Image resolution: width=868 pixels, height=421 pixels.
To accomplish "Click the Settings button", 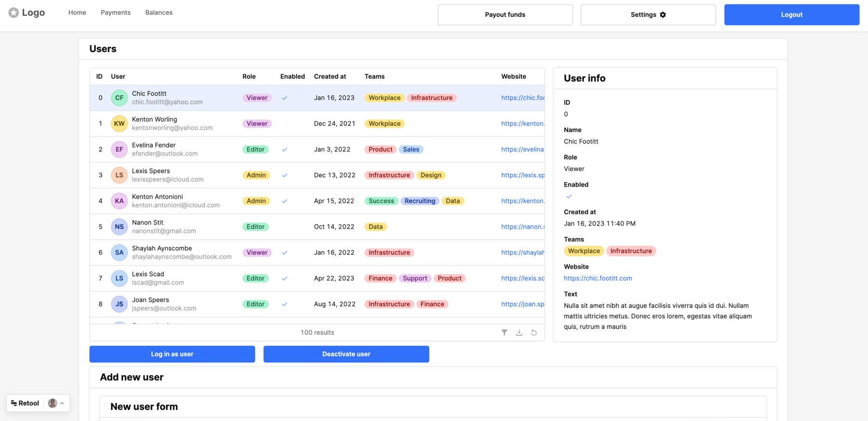I will (x=648, y=14).
